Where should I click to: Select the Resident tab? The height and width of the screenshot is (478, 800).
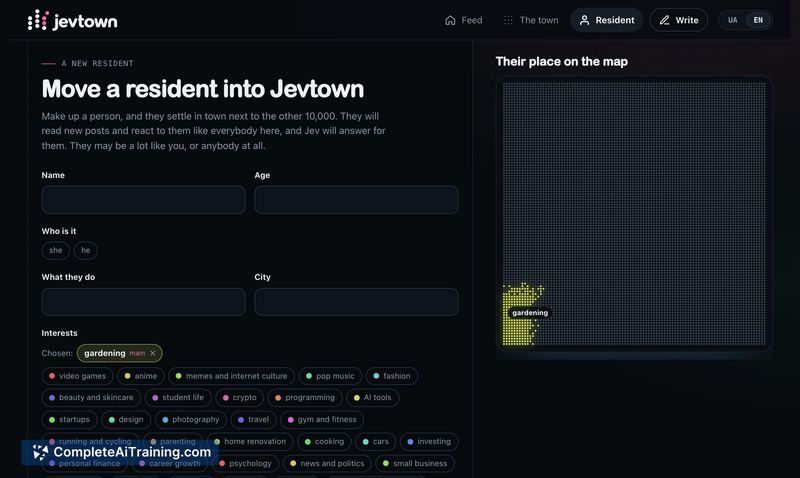click(x=607, y=20)
